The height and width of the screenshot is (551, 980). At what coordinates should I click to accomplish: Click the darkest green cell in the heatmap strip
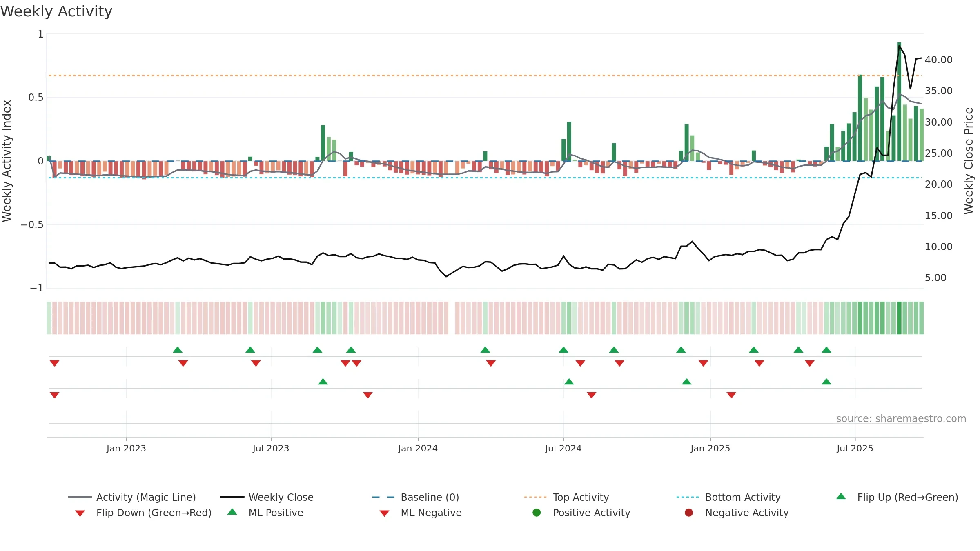[x=899, y=318]
